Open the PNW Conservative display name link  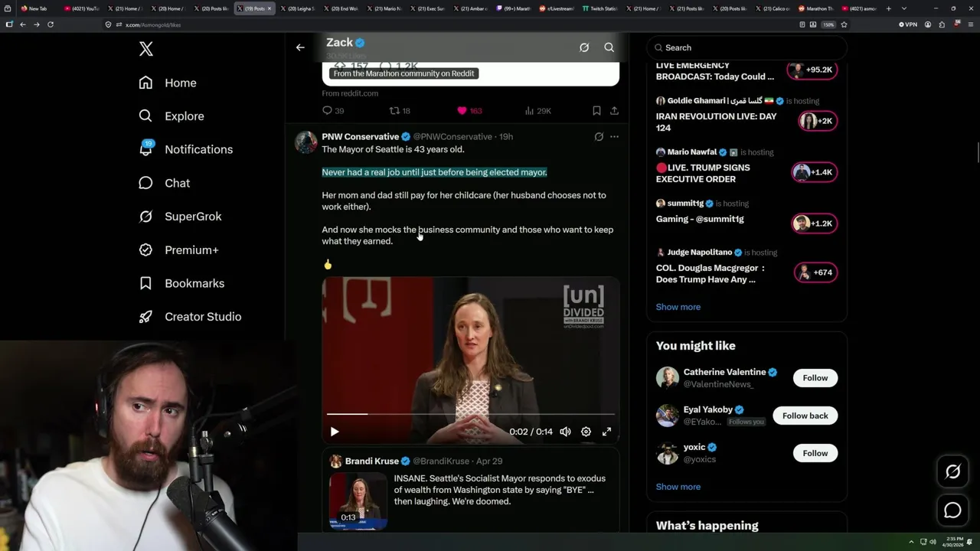click(x=361, y=137)
